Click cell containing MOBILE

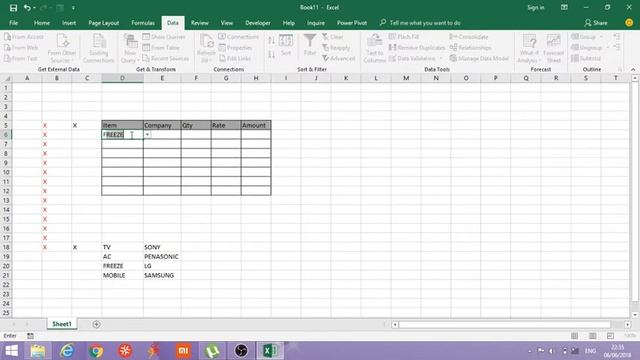(x=122, y=275)
